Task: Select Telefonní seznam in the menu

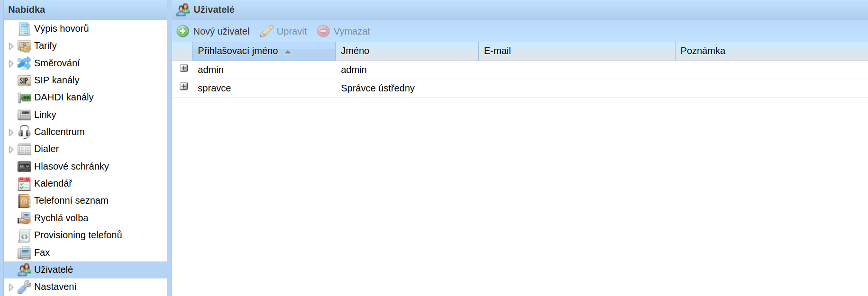Action: pos(71,200)
